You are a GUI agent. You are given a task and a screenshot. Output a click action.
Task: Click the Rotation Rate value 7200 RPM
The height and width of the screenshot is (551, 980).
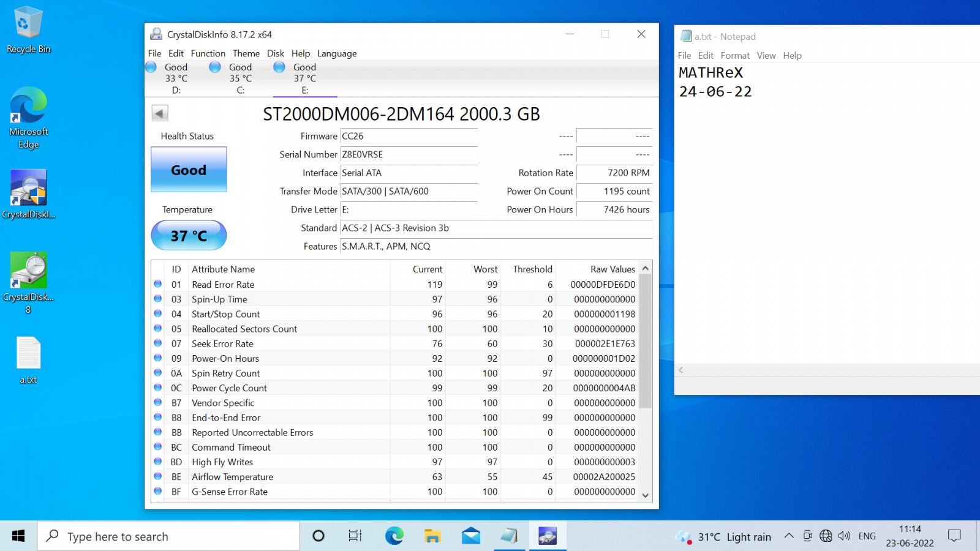click(614, 173)
